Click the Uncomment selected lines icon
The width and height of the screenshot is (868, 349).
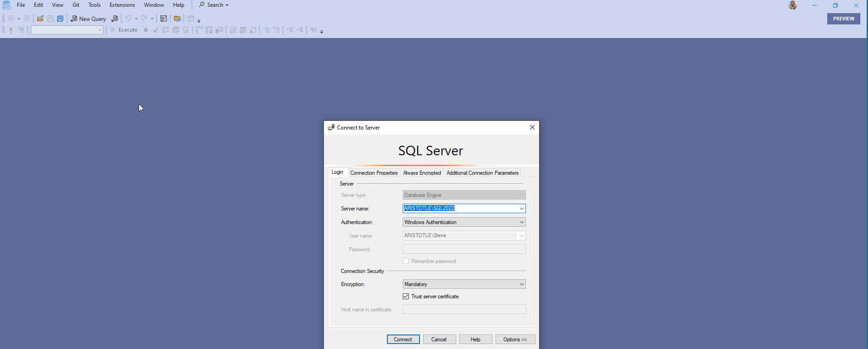(x=276, y=30)
